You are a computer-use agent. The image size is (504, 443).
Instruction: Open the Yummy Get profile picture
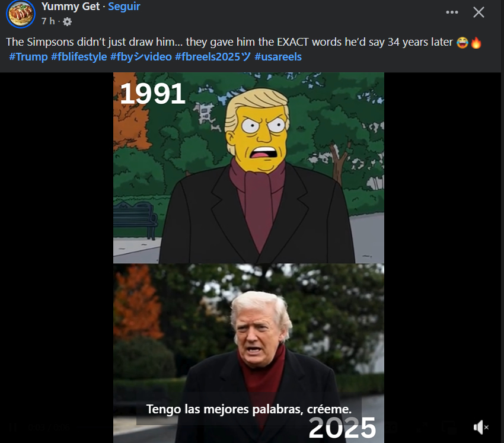point(21,14)
